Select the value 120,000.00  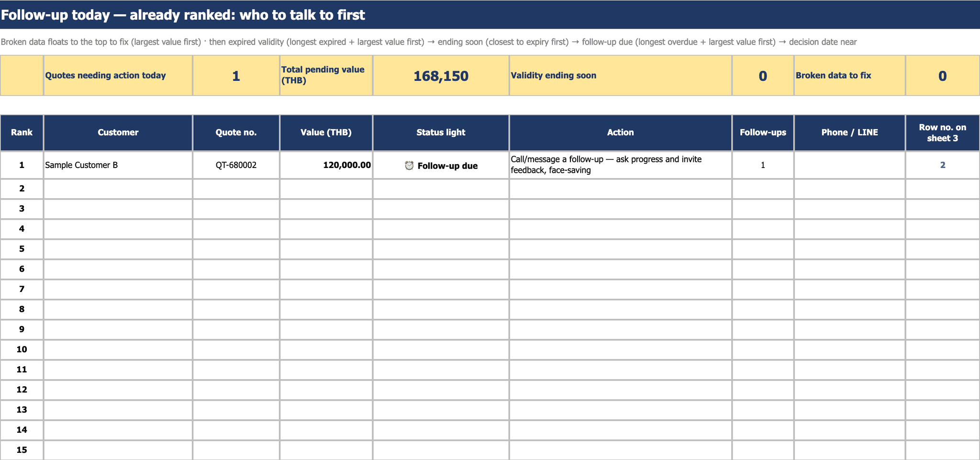coord(347,165)
